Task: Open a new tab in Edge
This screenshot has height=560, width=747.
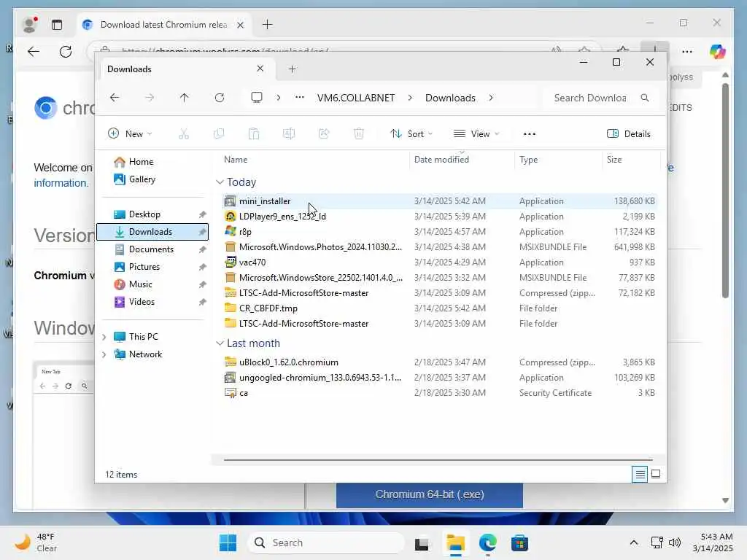Action: coord(267,25)
